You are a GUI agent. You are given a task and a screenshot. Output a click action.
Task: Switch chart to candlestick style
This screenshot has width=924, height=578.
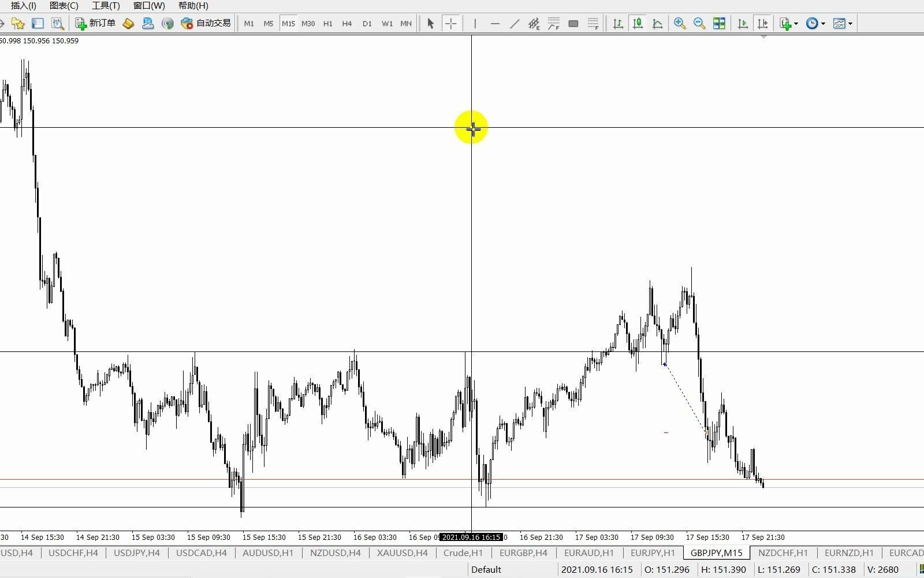click(638, 24)
